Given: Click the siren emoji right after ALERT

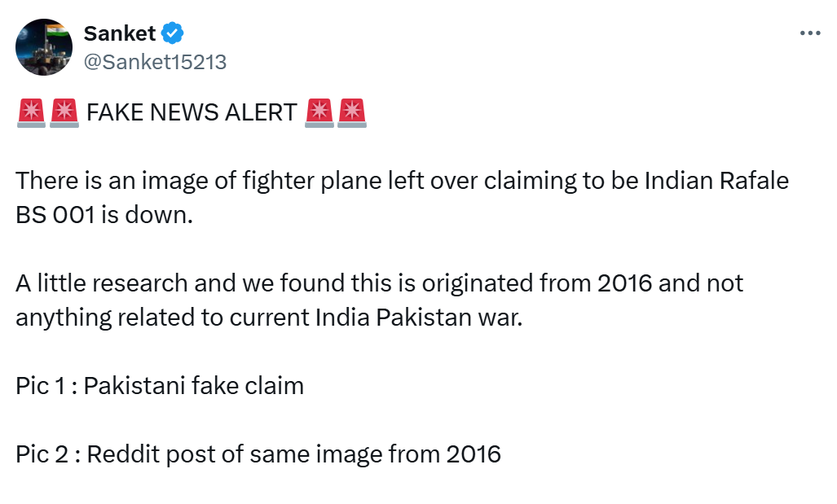Looking at the screenshot, I should pyautogui.click(x=318, y=112).
